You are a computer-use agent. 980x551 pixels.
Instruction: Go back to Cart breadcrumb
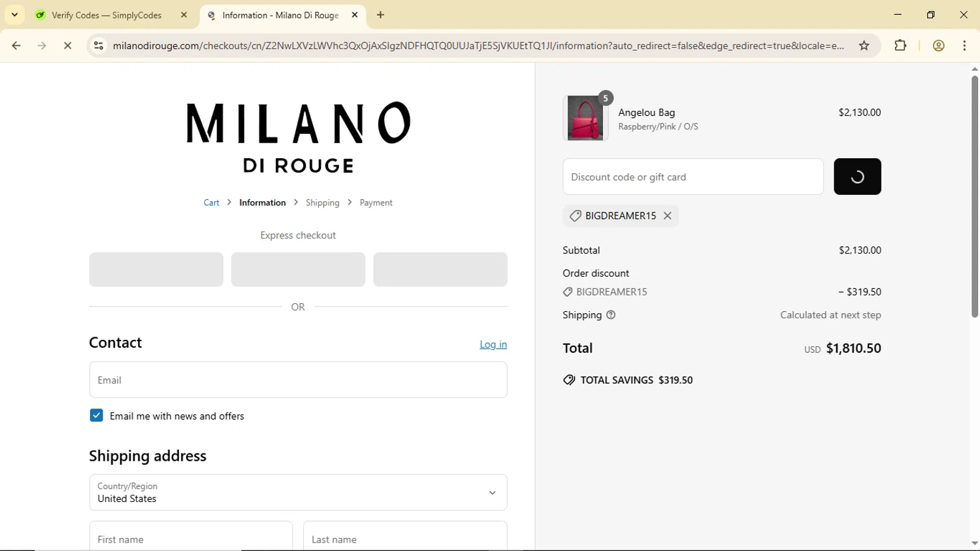click(x=212, y=203)
